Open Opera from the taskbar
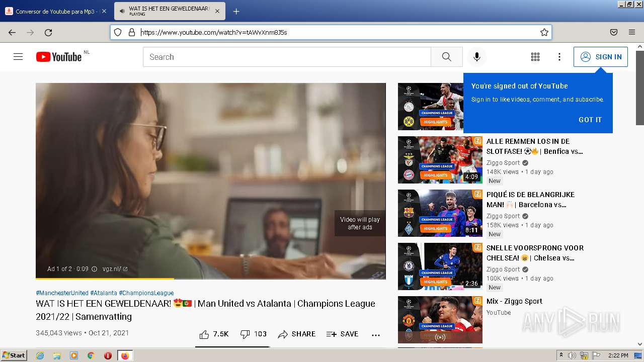 point(108,355)
